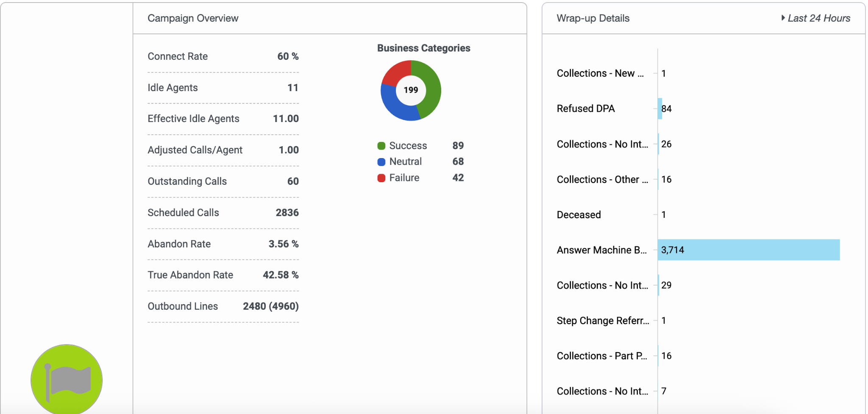The image size is (868, 414).
Task: Select Collections - Part P... wrap-up label
Action: click(x=601, y=356)
